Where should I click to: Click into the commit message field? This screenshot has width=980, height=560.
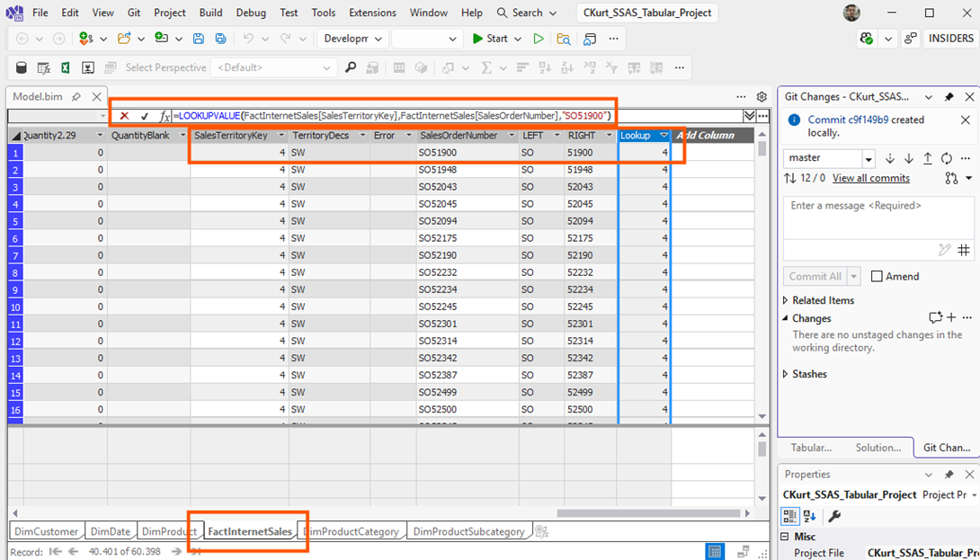click(x=878, y=217)
